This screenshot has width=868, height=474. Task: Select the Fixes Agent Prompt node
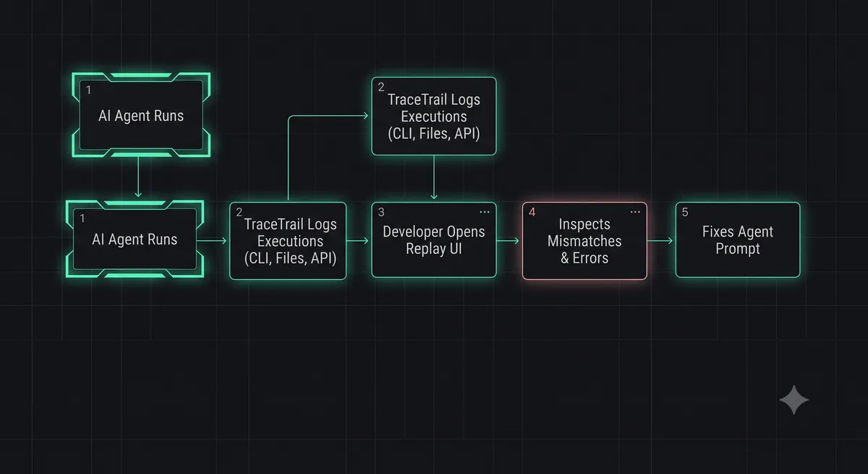[738, 240]
